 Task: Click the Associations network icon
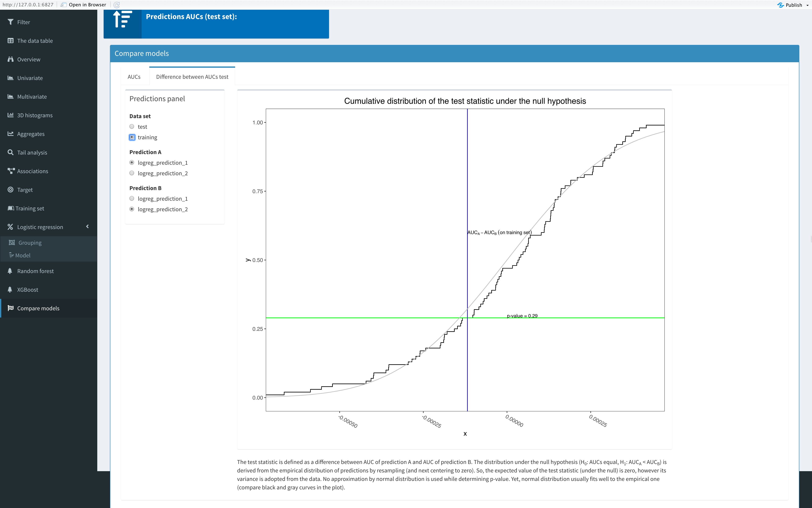(11, 171)
